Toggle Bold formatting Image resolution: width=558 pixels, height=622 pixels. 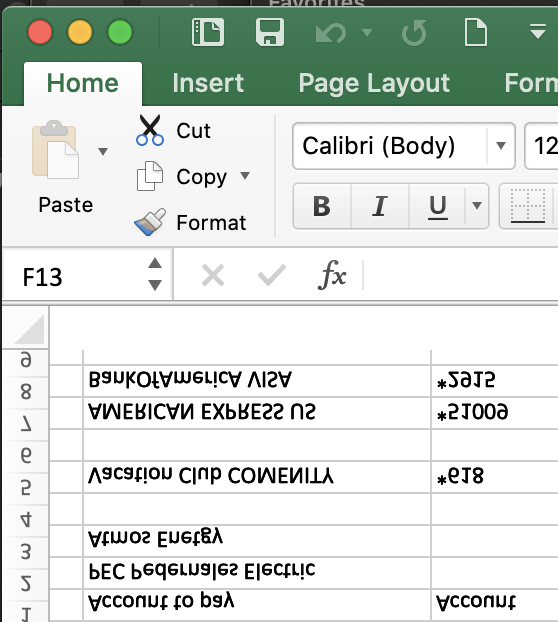(x=322, y=206)
